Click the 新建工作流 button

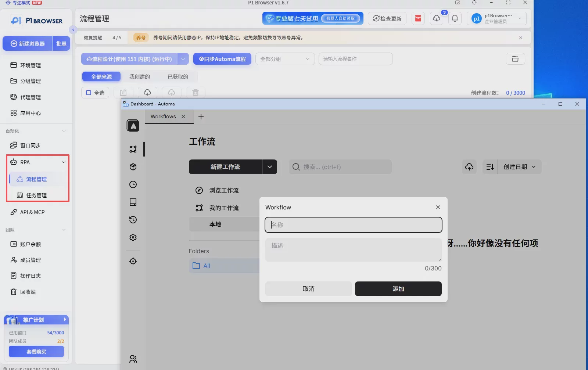point(225,167)
